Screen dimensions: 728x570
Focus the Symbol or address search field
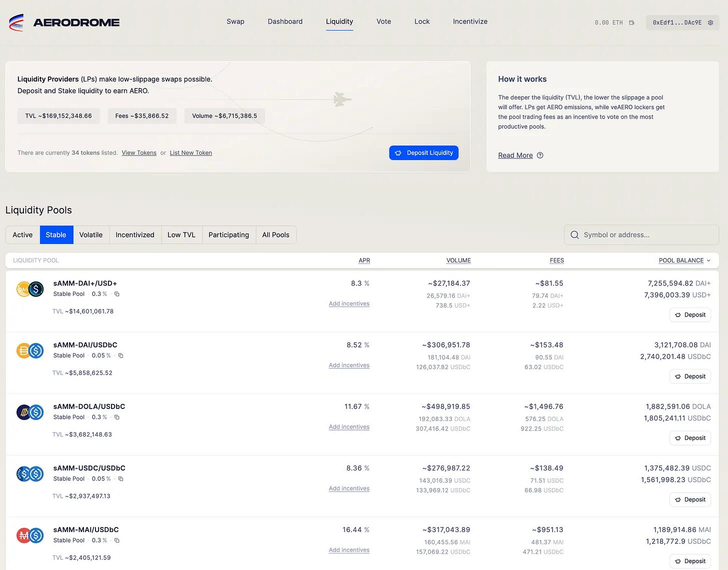(x=641, y=235)
